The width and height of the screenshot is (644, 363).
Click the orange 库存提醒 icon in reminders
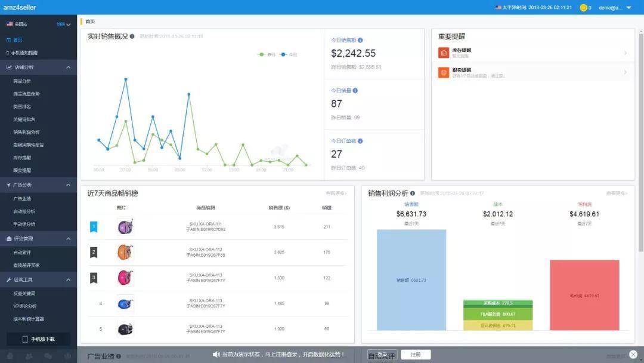coord(444,53)
